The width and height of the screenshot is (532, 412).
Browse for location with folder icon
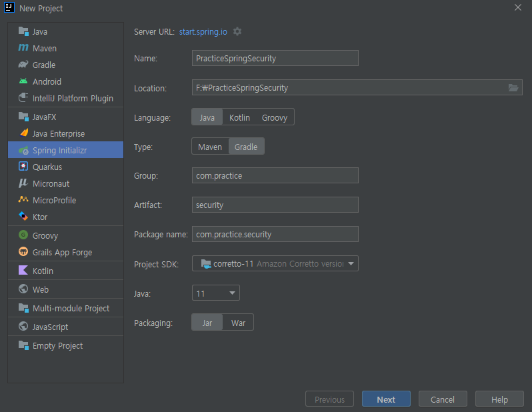click(x=513, y=88)
